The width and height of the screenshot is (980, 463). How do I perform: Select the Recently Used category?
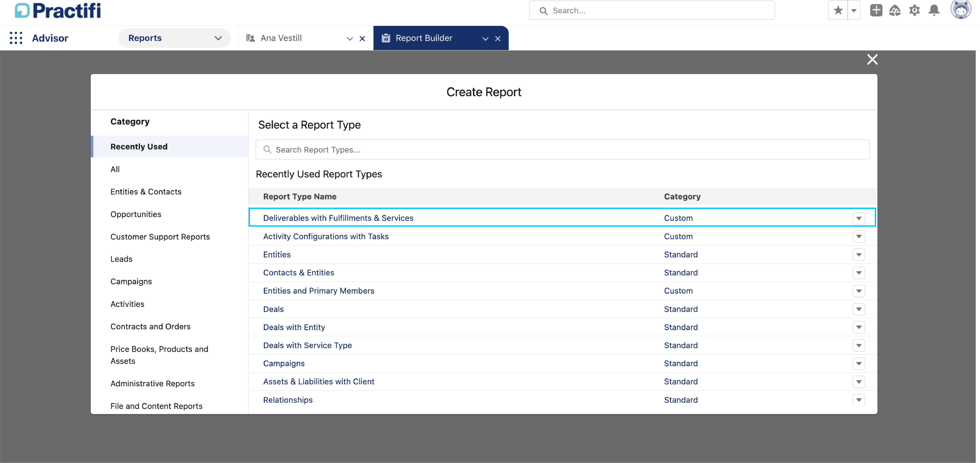click(x=170, y=146)
